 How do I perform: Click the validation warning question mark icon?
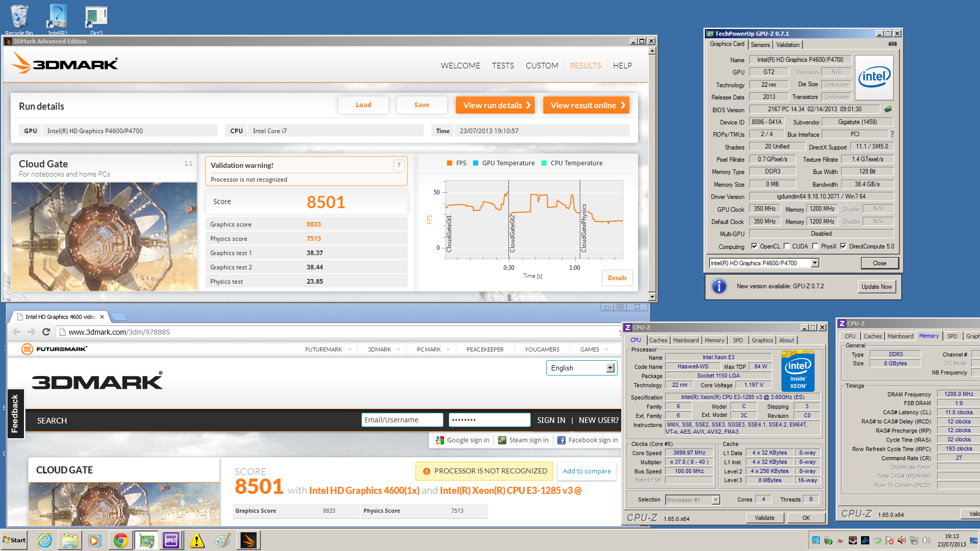(399, 165)
